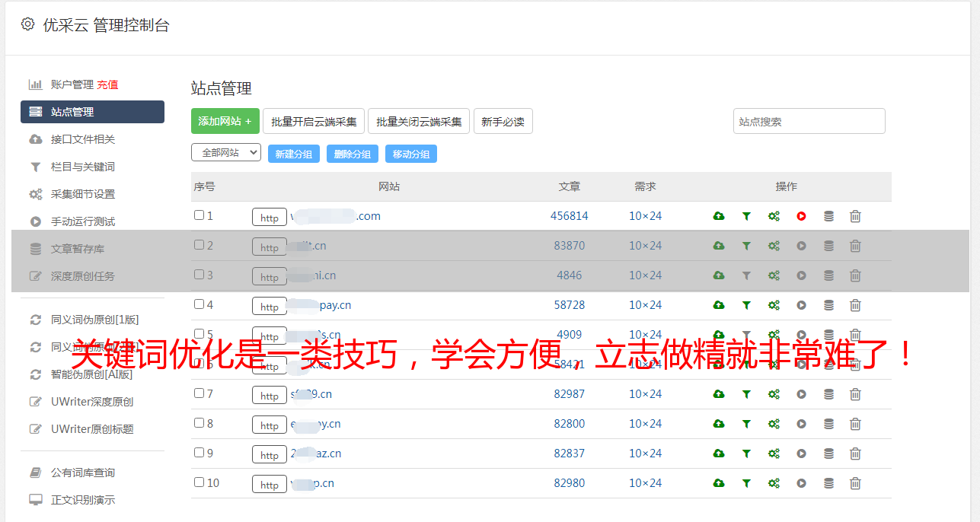980x522 pixels.
Task: Click the red play icon in row 1
Action: tap(801, 216)
